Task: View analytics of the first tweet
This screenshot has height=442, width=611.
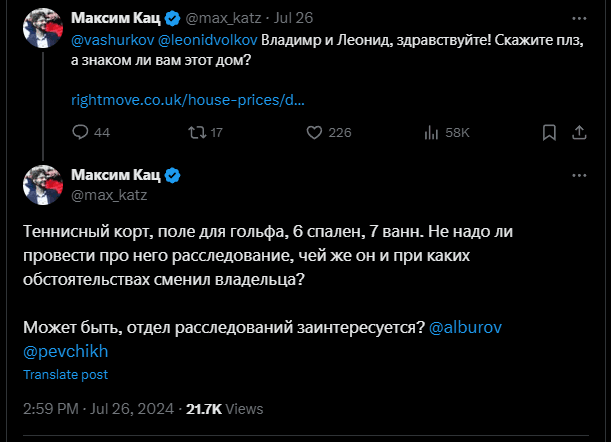Action: [433, 132]
